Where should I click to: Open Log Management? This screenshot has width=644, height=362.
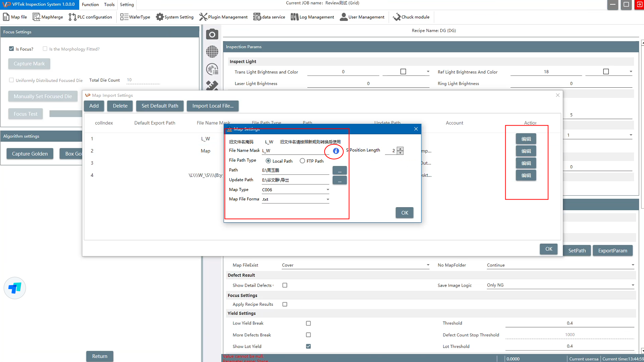click(312, 17)
